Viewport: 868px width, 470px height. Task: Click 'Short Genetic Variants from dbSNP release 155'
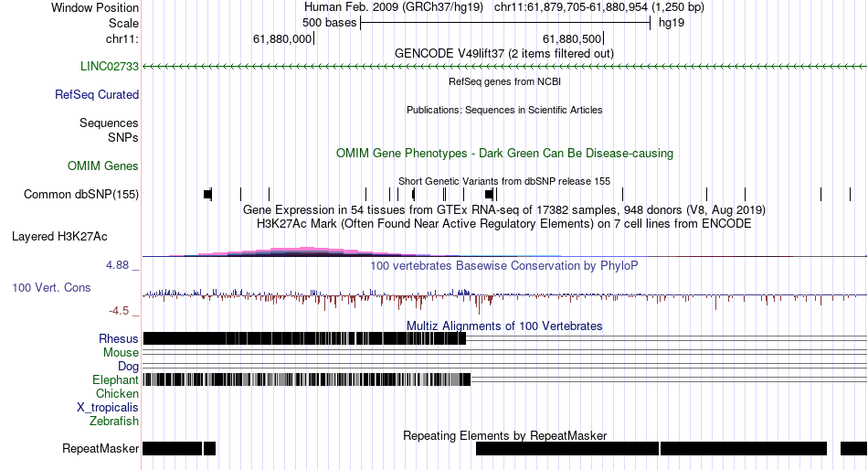point(504,181)
